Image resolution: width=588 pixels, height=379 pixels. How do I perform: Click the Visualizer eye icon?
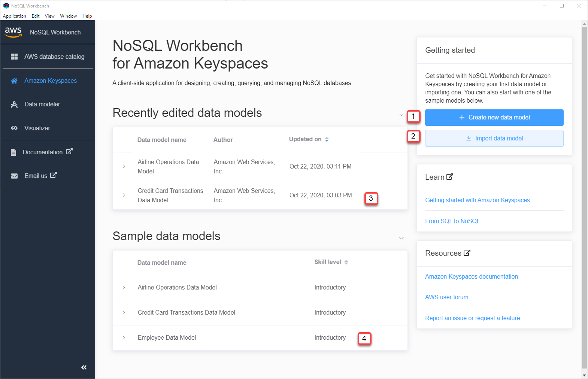tap(14, 128)
